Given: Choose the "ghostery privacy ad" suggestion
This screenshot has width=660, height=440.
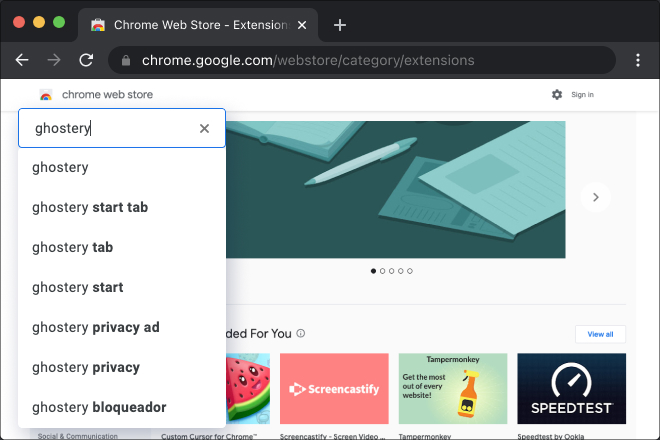Looking at the screenshot, I should [x=96, y=327].
